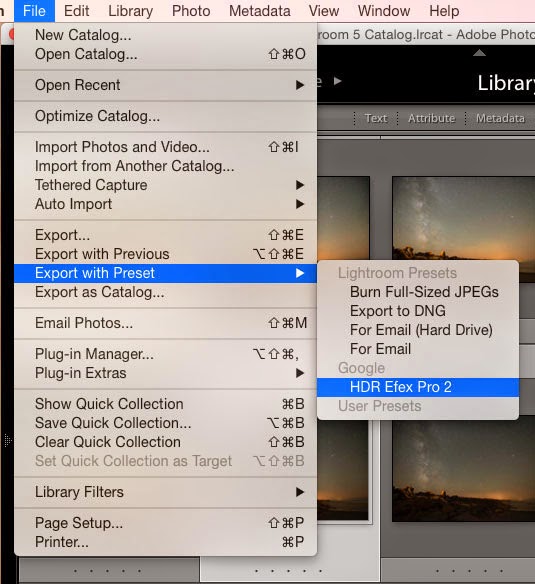The width and height of the screenshot is (535, 584).
Task: Choose Clear Quick Collection
Action: coord(165,442)
